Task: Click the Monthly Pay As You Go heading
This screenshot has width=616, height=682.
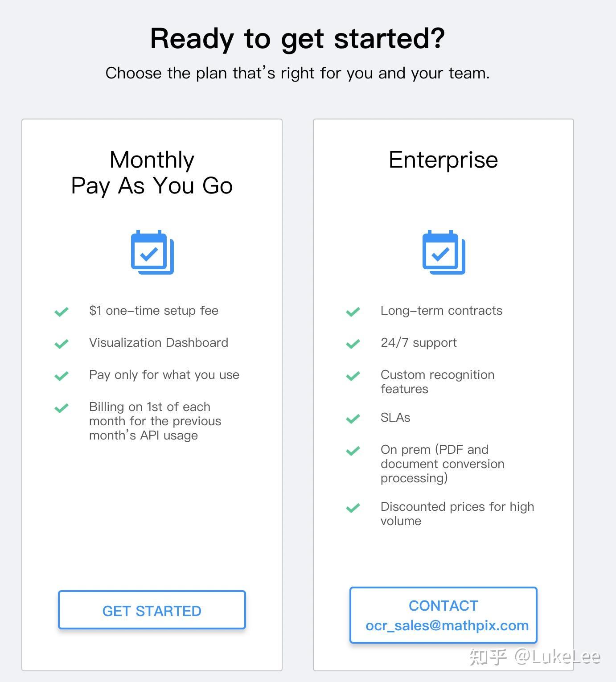Action: pos(152,173)
